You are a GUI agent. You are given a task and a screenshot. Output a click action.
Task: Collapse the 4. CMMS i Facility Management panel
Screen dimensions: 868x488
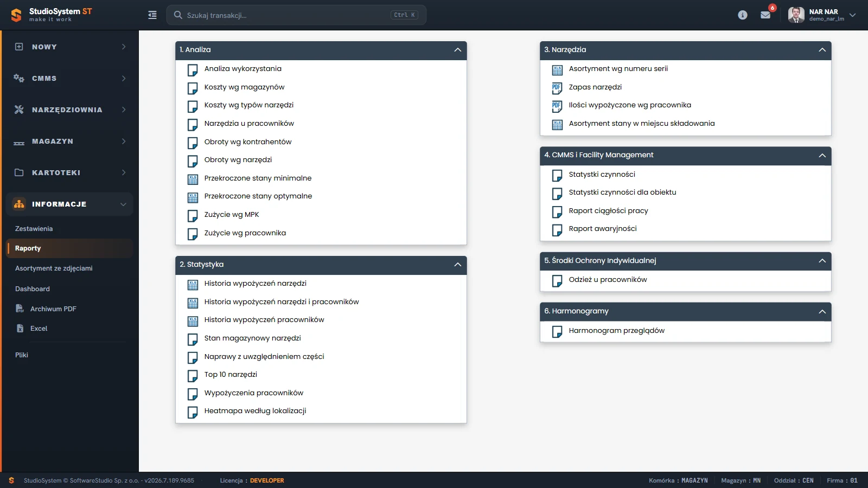pos(822,155)
